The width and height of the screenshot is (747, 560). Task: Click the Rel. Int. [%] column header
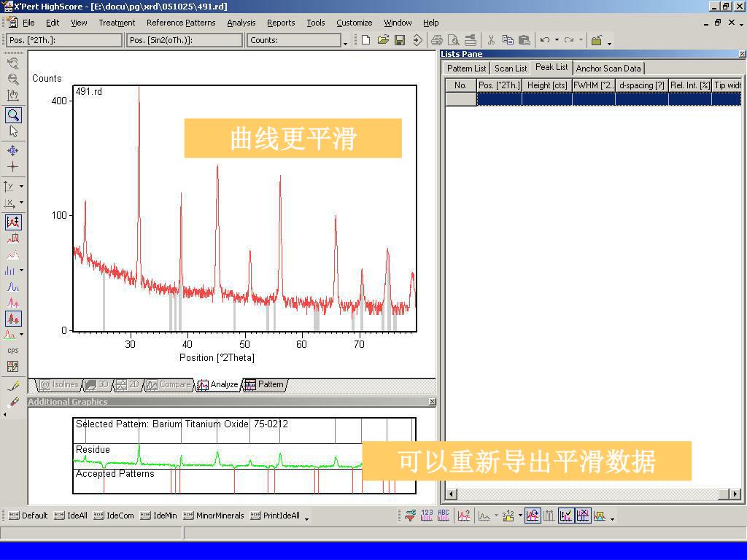point(690,86)
